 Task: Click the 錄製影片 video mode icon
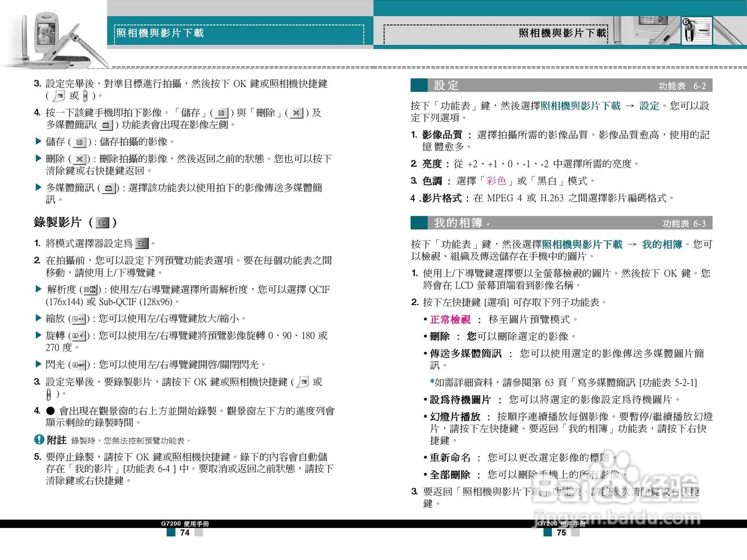(102, 222)
